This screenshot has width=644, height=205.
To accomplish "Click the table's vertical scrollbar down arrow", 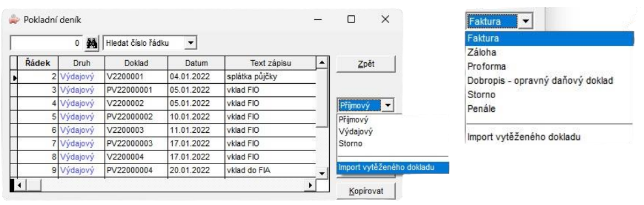I will [x=323, y=172].
